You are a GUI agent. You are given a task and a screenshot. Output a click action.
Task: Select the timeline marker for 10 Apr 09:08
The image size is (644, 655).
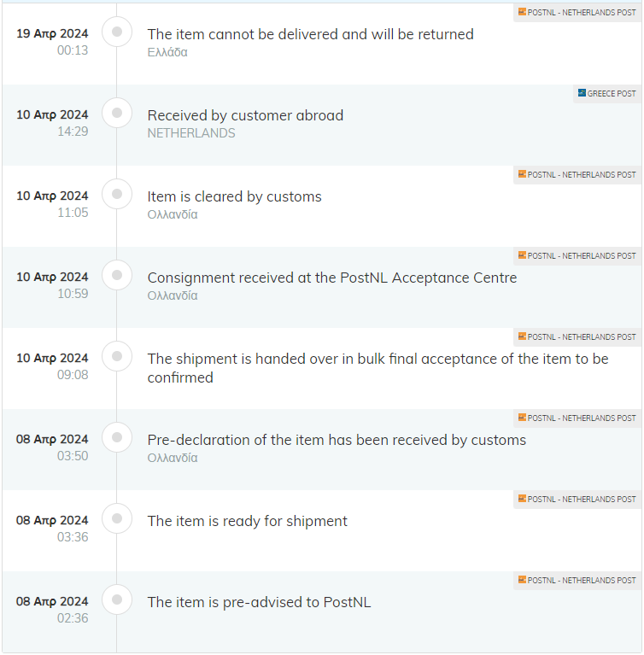point(117,356)
